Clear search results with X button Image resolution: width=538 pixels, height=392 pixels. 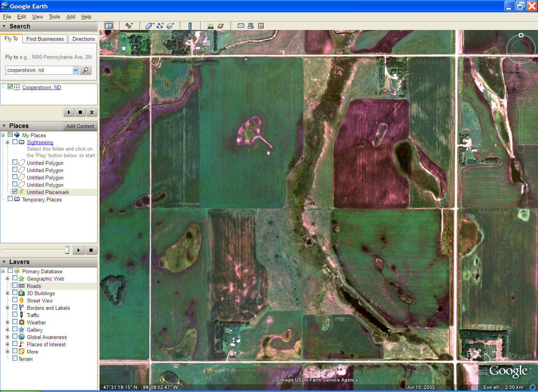(92, 112)
